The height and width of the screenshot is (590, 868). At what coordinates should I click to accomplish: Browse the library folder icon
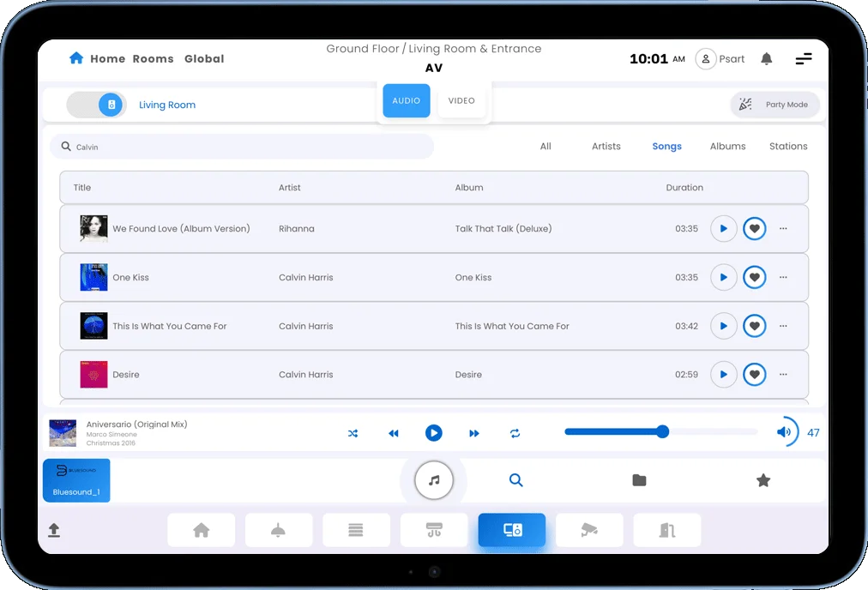639,480
